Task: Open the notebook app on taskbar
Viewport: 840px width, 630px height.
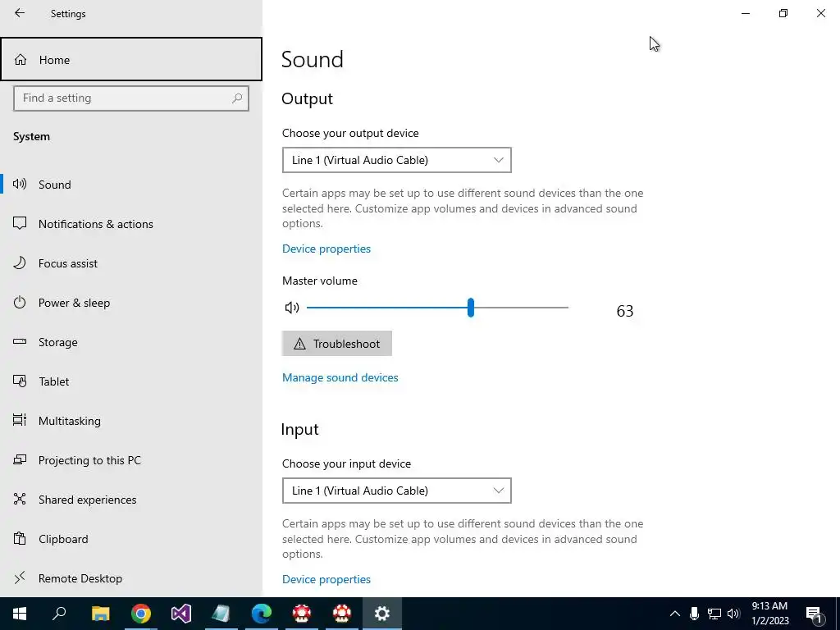Action: coord(221,614)
